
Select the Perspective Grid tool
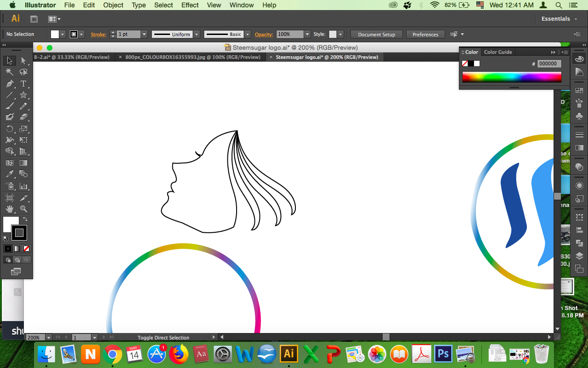click(23, 151)
